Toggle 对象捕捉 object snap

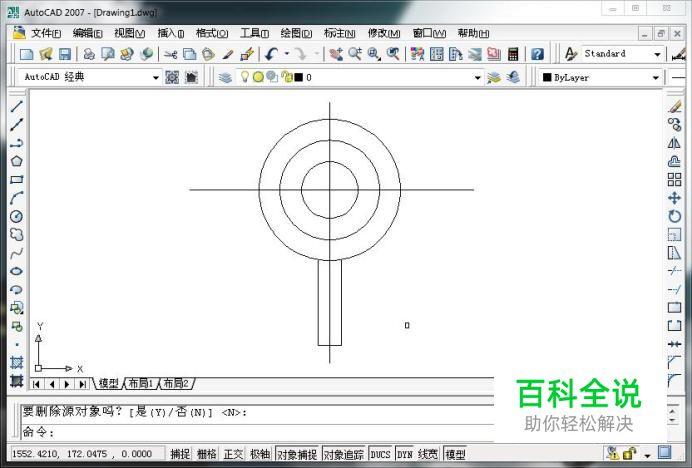tap(297, 454)
